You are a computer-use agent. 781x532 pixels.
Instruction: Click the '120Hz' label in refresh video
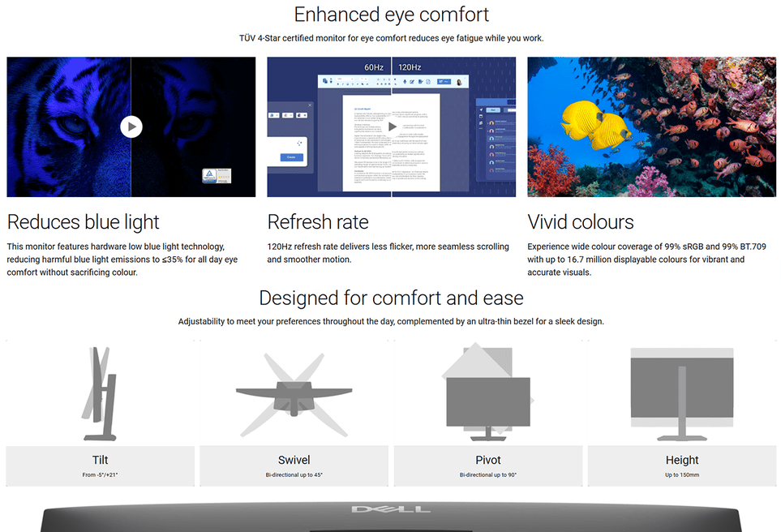[410, 67]
